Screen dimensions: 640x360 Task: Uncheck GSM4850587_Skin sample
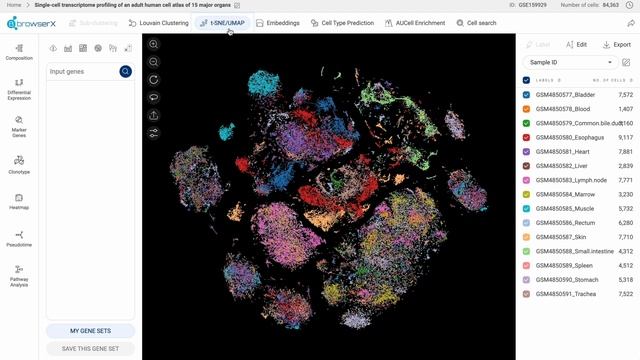coord(526,237)
